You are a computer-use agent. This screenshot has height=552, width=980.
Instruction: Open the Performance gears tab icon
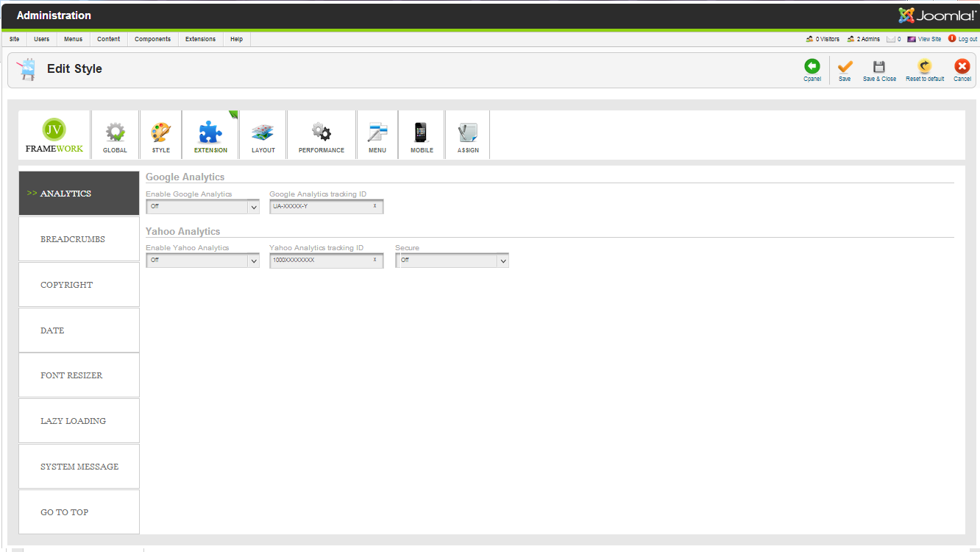pos(321,132)
